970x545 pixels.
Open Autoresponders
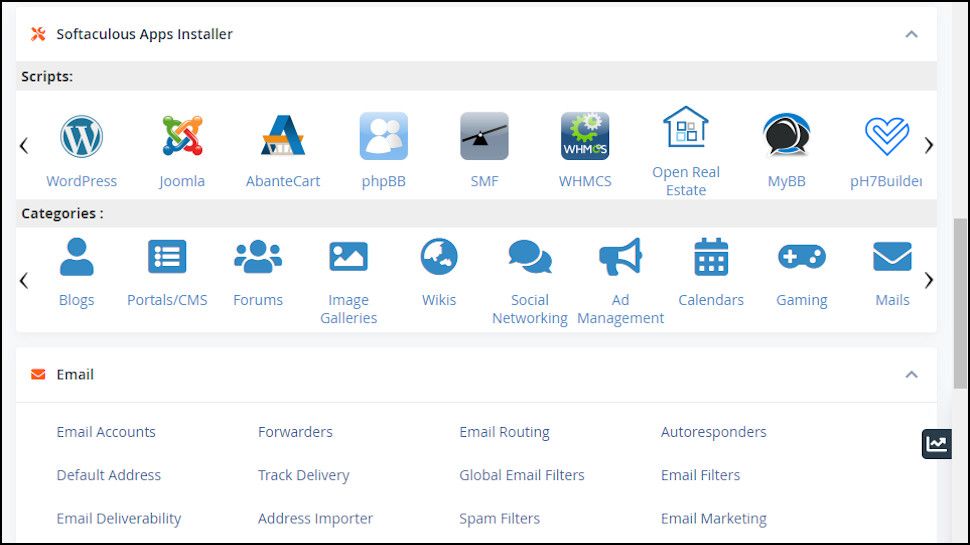[713, 432]
